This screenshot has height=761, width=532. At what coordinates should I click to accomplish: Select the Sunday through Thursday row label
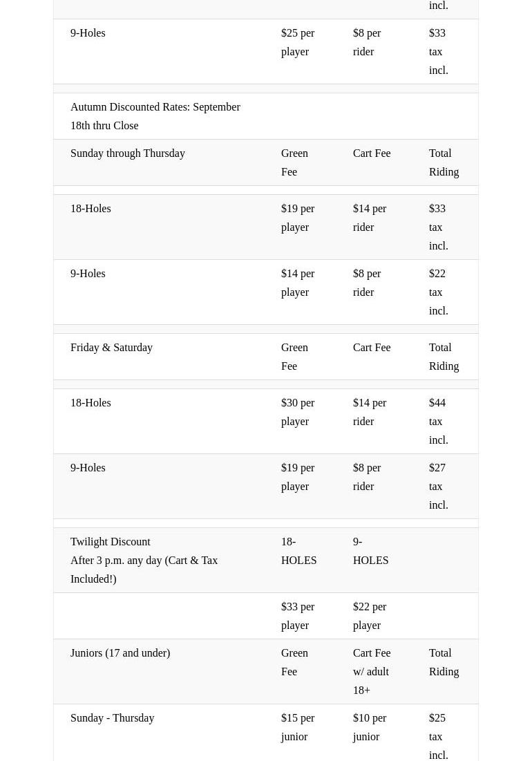coord(128,153)
